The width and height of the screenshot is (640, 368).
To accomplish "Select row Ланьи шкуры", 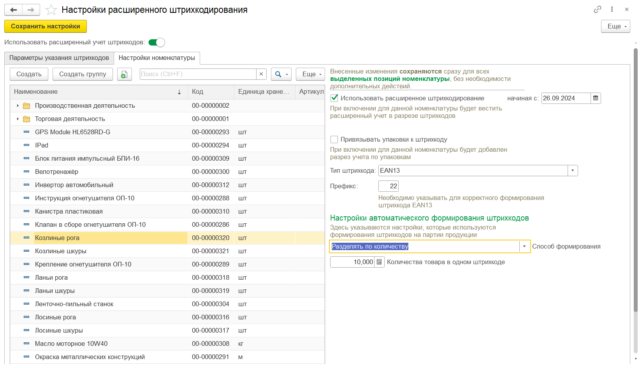I will pyautogui.click(x=167, y=291).
